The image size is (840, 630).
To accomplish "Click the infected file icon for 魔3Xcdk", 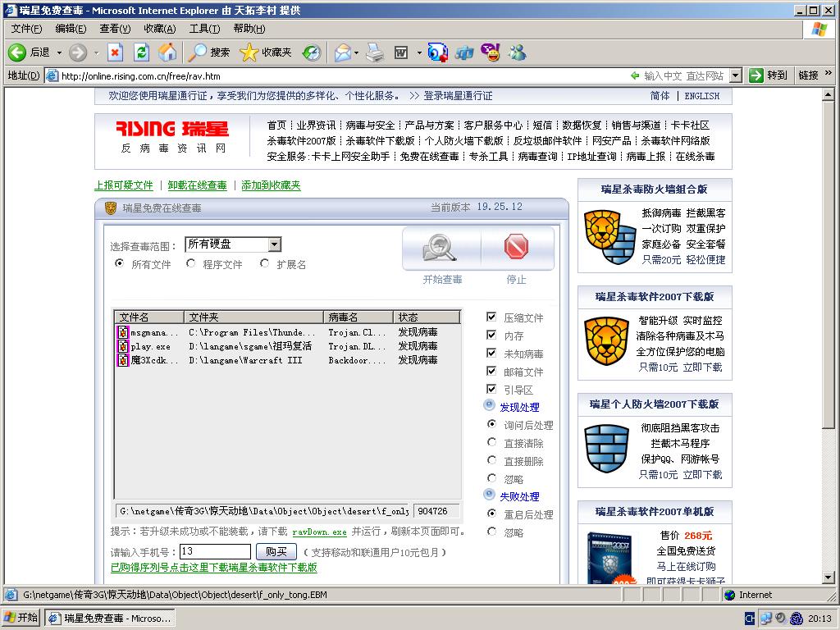I will click(123, 360).
